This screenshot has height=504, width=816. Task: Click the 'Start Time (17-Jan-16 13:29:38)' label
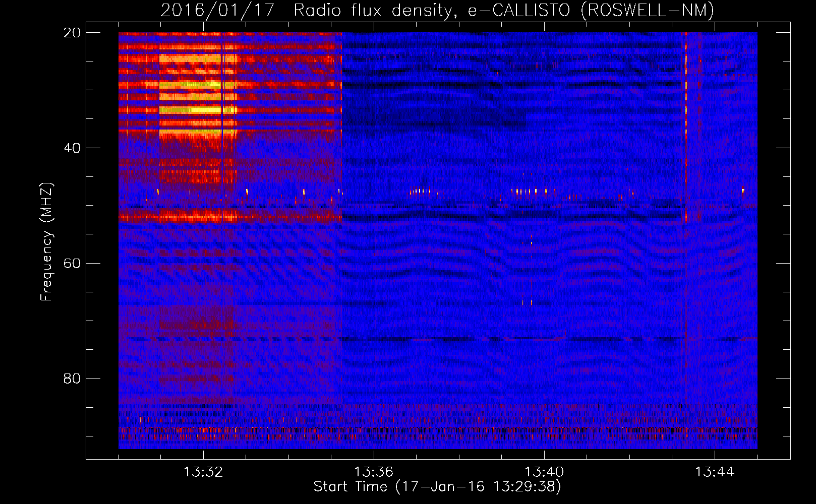pyautogui.click(x=437, y=487)
